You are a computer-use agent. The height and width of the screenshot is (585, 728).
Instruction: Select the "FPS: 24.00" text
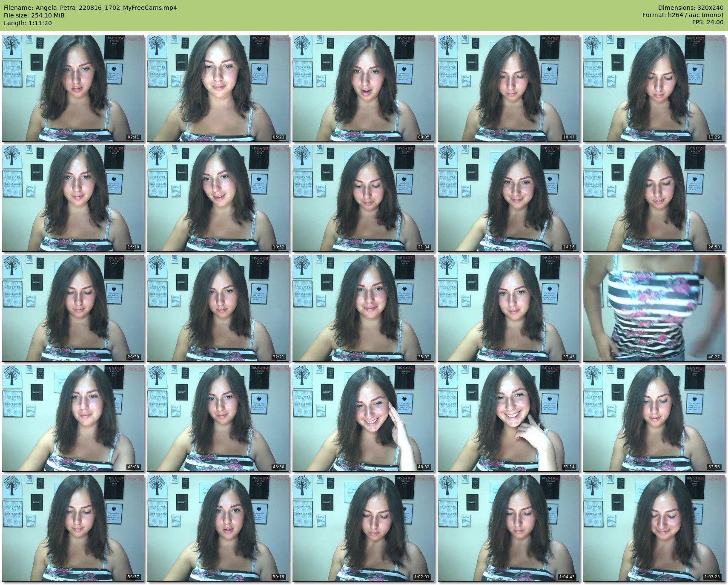(x=708, y=23)
